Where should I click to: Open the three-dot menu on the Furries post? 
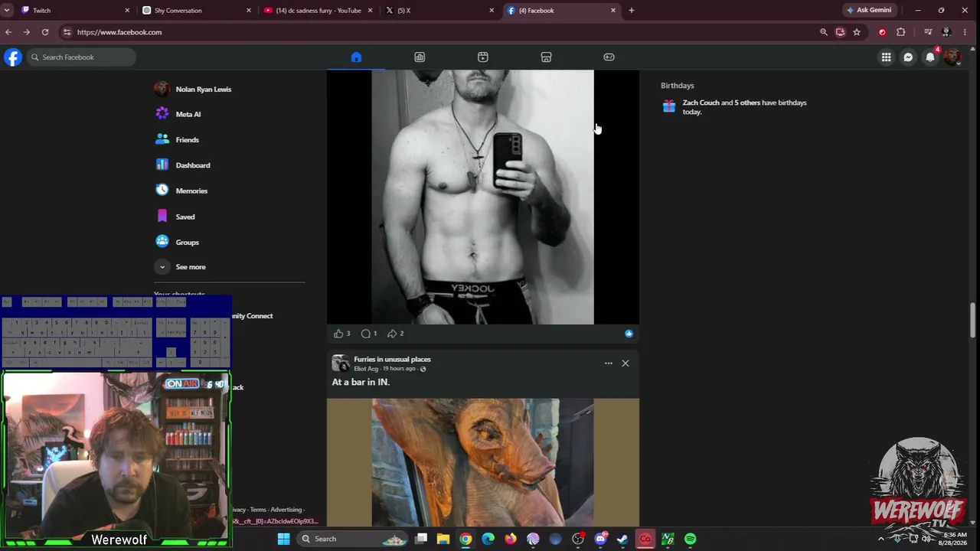[x=609, y=364]
